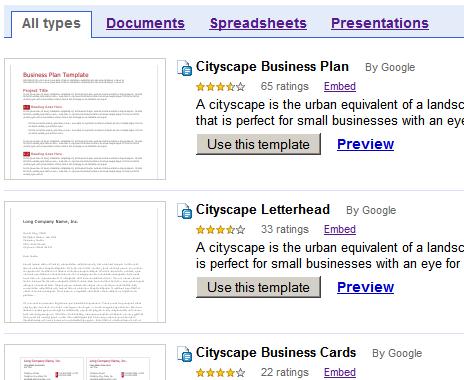This screenshot has width=464, height=380.
Task: Preview the Cityscape Business Plan template
Action: click(365, 144)
